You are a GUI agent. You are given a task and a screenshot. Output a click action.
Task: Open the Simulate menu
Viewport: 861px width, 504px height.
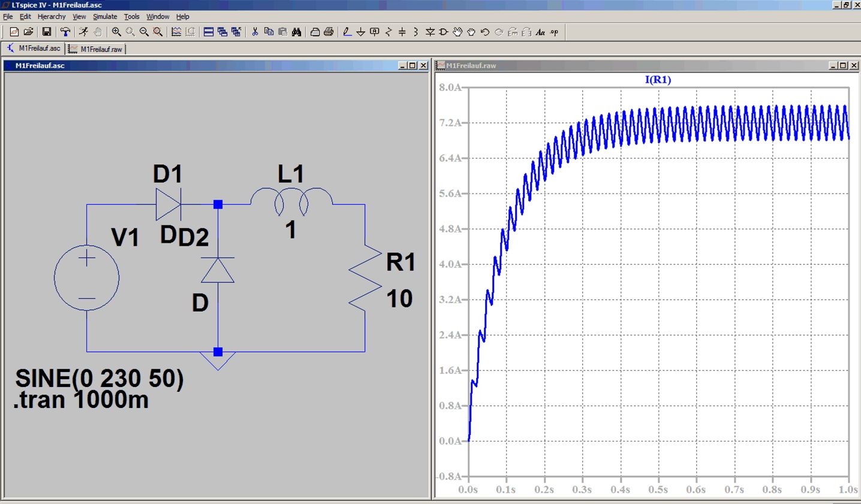click(105, 17)
